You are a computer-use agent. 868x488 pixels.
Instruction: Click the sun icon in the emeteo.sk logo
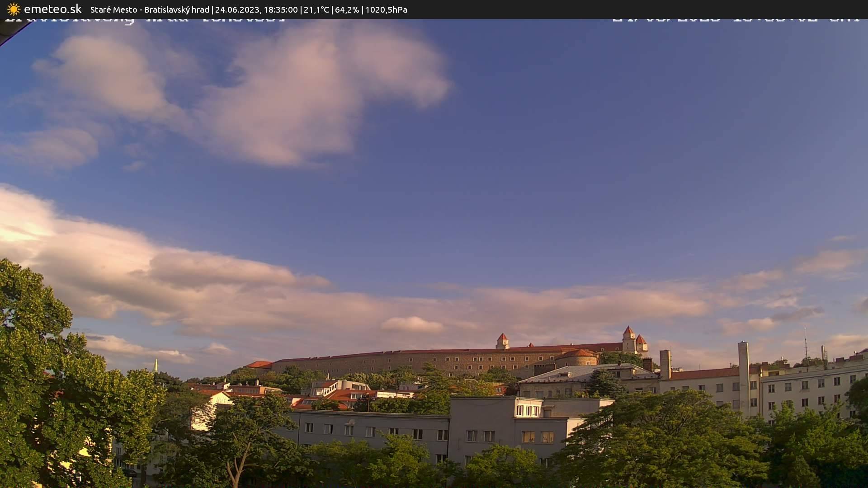coord(14,9)
